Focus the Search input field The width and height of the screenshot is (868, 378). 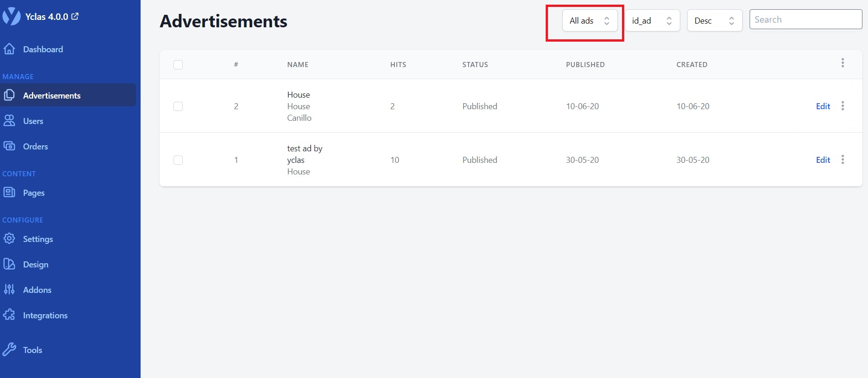806,19
